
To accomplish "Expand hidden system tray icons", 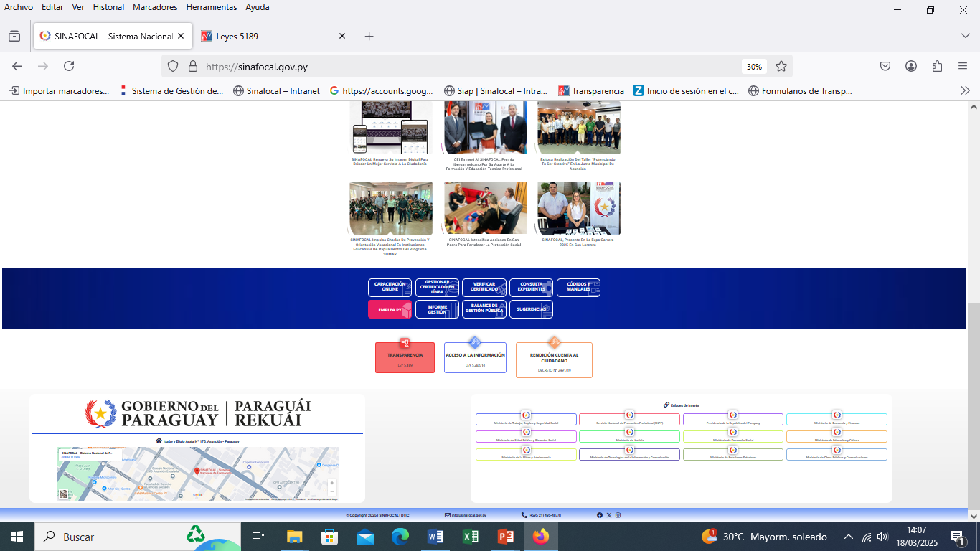I will [849, 537].
